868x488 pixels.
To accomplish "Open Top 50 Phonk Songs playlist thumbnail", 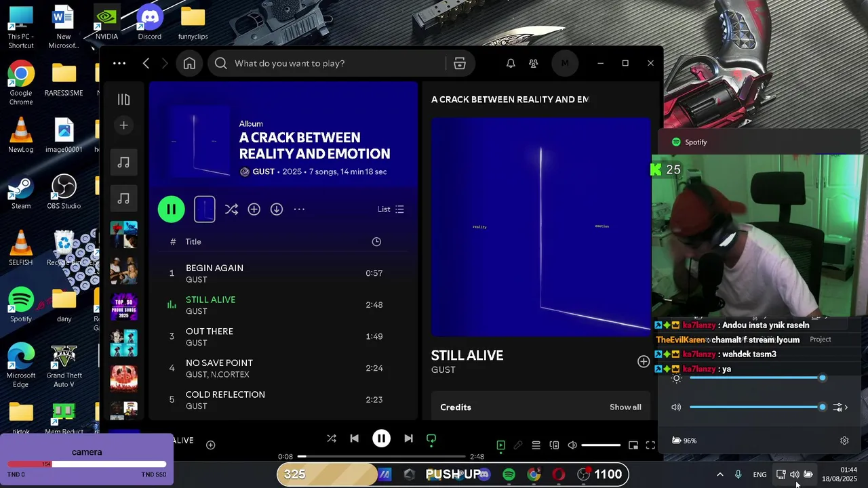I will 123,308.
